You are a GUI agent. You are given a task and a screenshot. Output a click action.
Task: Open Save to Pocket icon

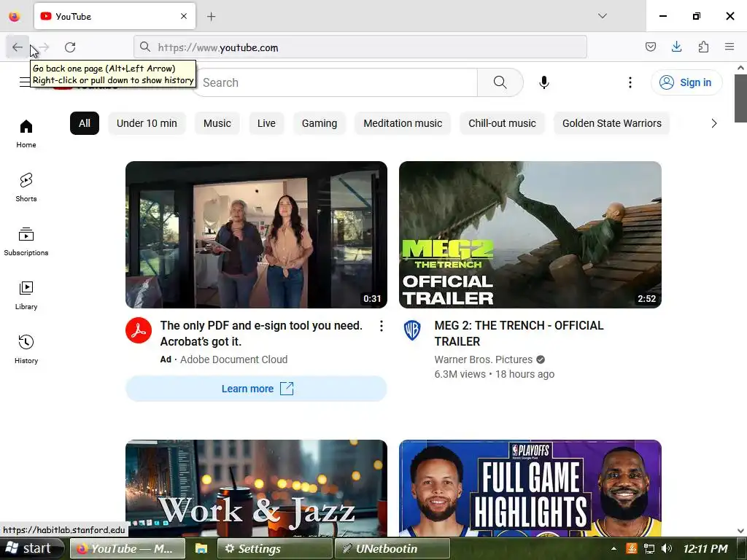(x=650, y=47)
